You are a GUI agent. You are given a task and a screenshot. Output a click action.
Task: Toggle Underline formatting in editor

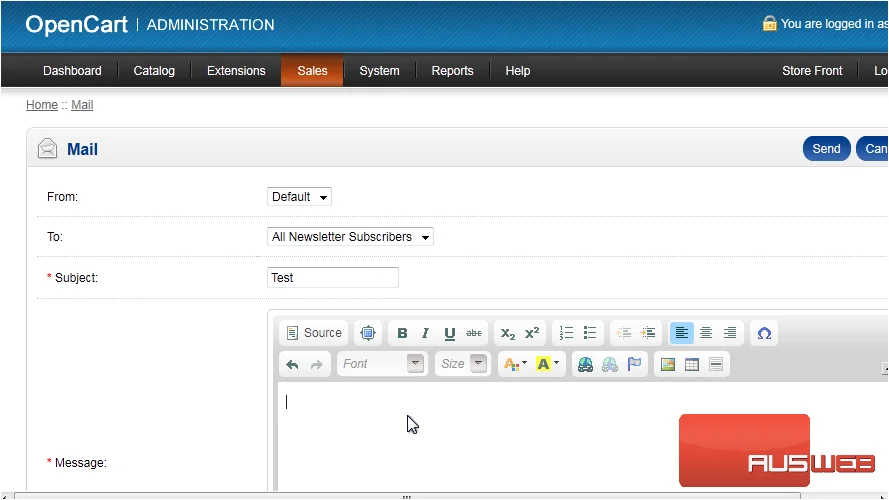[x=450, y=333]
